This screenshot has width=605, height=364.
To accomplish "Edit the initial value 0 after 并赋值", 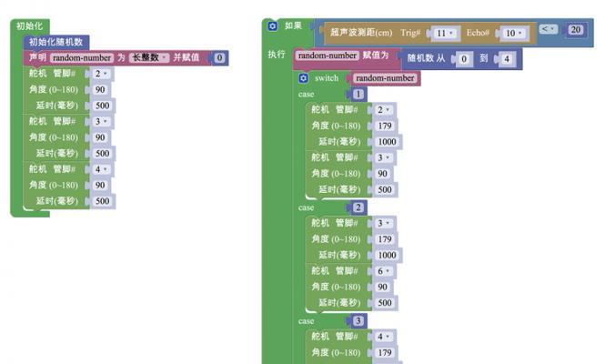I will tap(219, 58).
